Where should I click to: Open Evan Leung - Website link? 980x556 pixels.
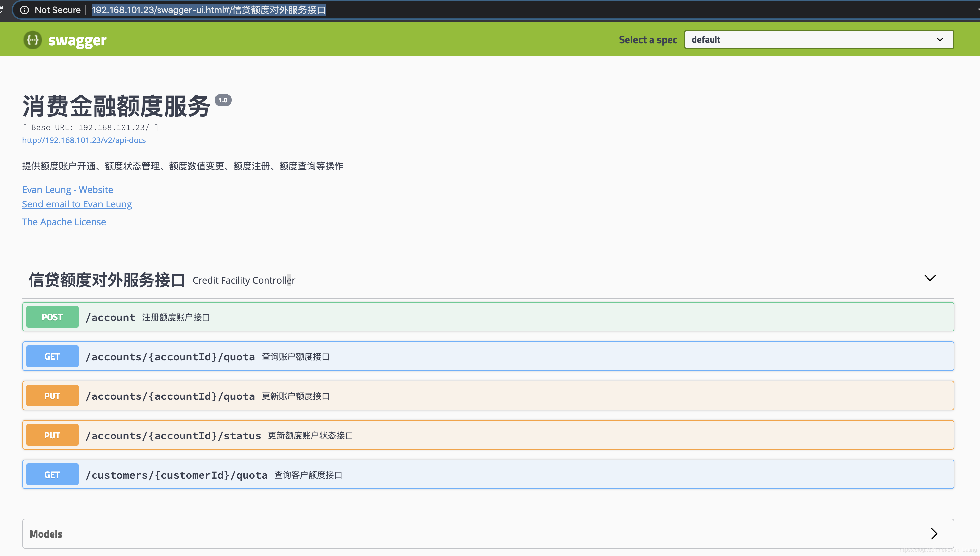(x=67, y=189)
